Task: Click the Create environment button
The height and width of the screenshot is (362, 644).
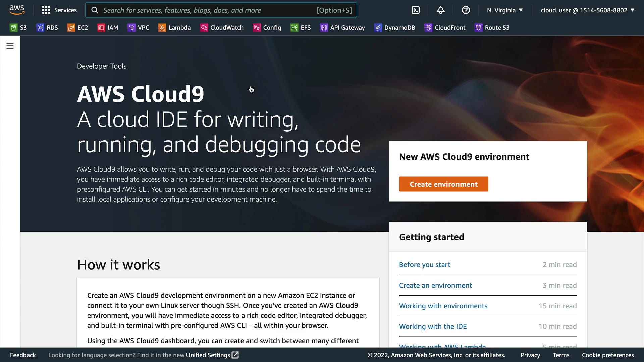Action: click(443, 184)
